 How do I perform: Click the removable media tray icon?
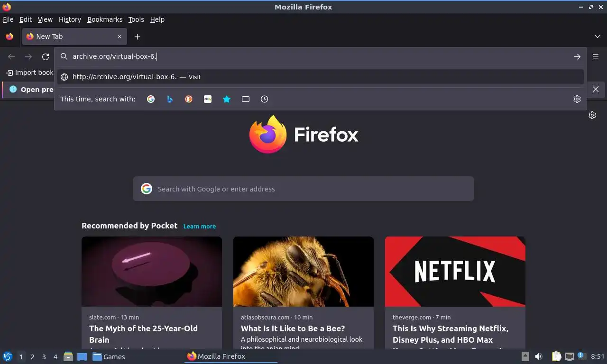(525, 356)
